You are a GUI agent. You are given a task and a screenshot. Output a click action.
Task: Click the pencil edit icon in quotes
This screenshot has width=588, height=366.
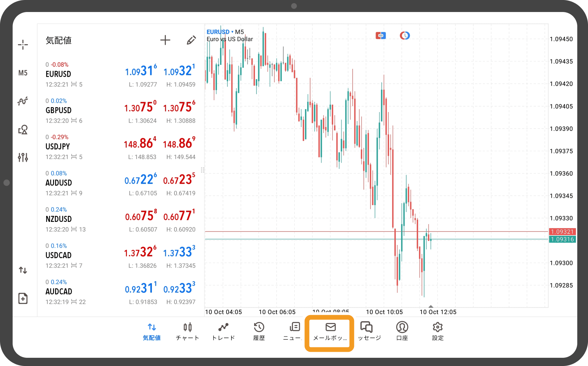(191, 40)
